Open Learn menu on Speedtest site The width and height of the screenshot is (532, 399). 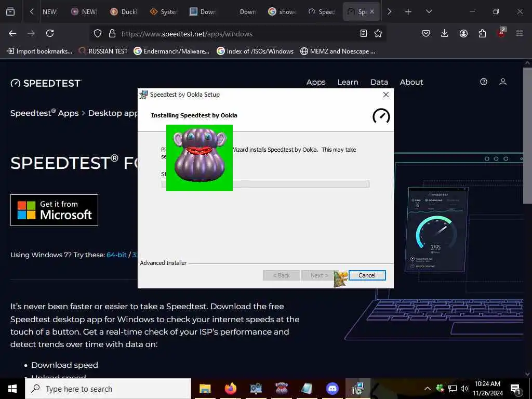point(348,82)
